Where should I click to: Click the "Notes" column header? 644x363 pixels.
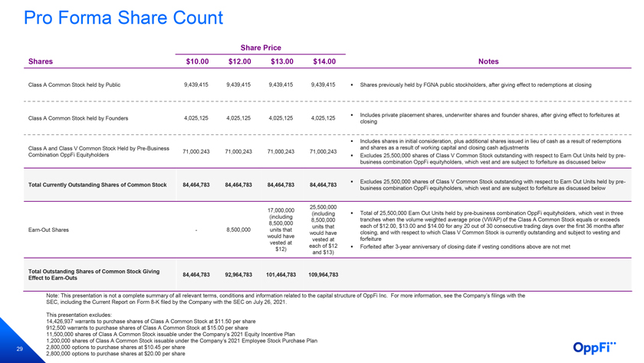click(x=488, y=61)
